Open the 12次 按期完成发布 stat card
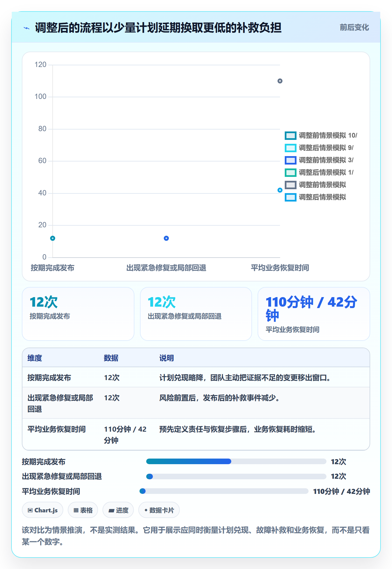The width and height of the screenshot is (392, 569). coord(78,314)
